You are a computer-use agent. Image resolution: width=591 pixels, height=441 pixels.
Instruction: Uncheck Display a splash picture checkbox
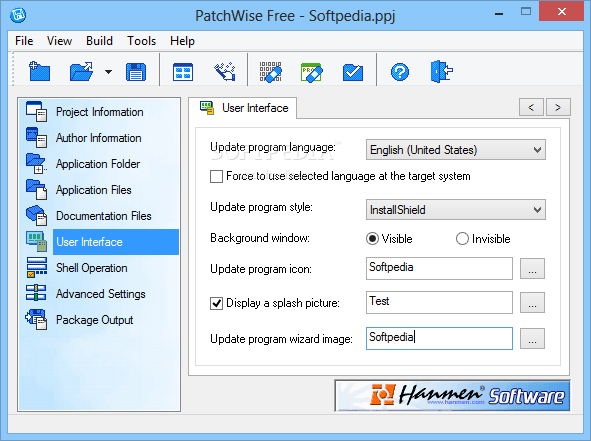pyautogui.click(x=216, y=303)
